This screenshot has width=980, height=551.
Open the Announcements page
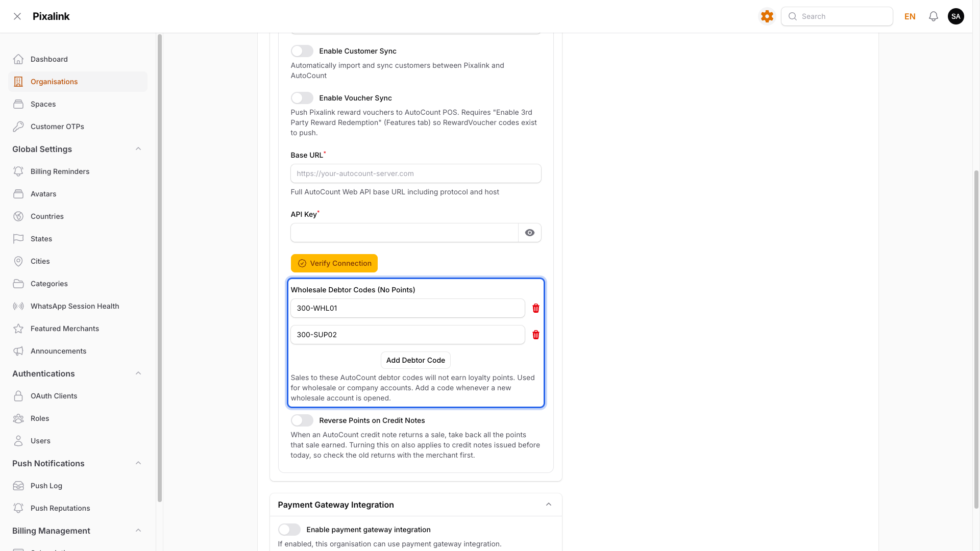tap(78, 351)
